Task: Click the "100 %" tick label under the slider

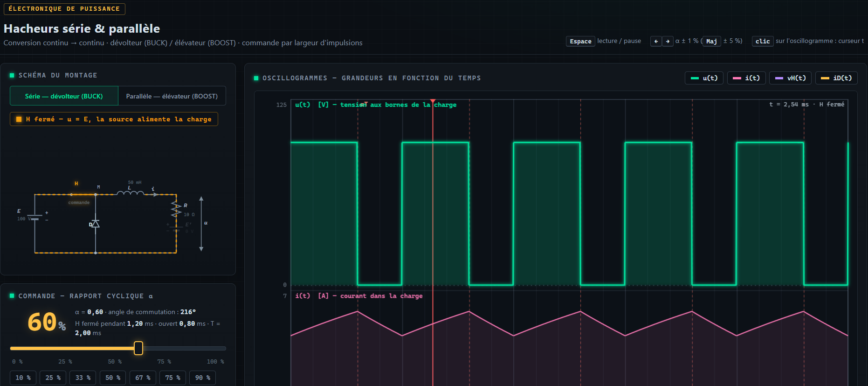Action: (215, 362)
